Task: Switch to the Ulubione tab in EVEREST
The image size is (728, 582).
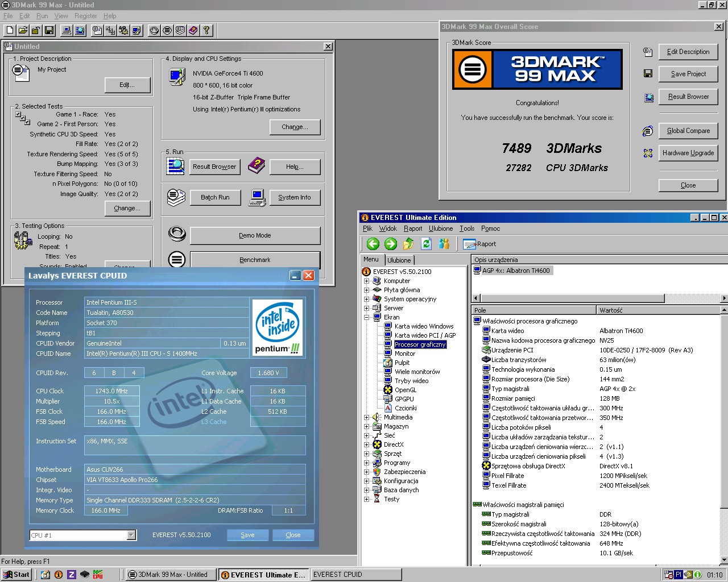Action: [399, 260]
